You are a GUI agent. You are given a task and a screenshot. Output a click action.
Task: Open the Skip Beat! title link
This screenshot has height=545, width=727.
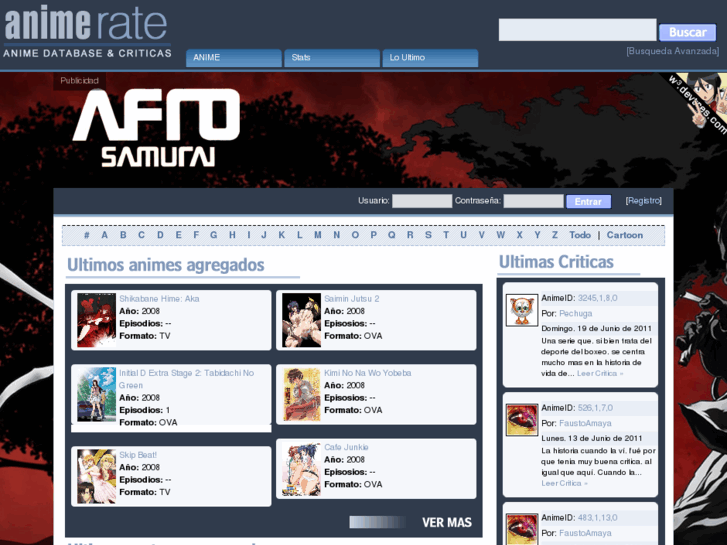pyautogui.click(x=138, y=455)
